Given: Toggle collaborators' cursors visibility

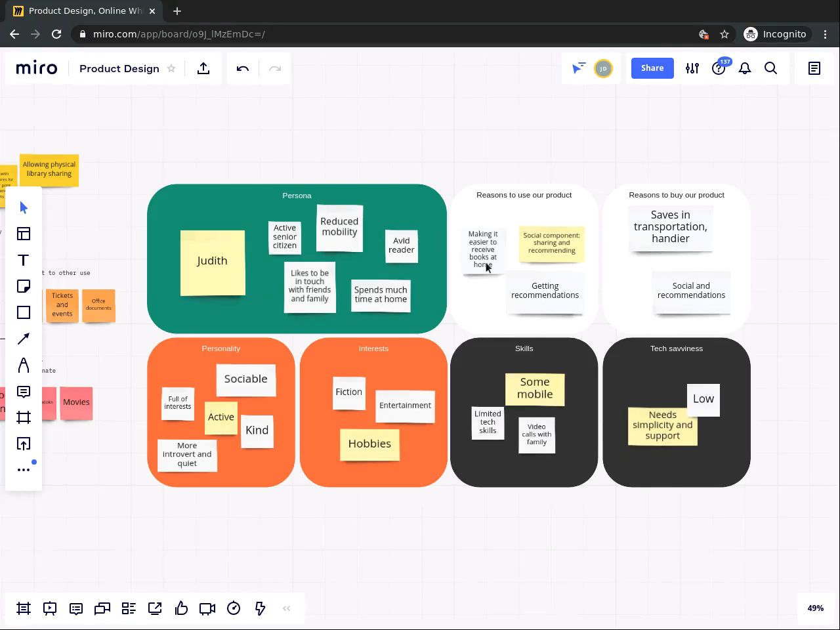Looking at the screenshot, I should 578,68.
